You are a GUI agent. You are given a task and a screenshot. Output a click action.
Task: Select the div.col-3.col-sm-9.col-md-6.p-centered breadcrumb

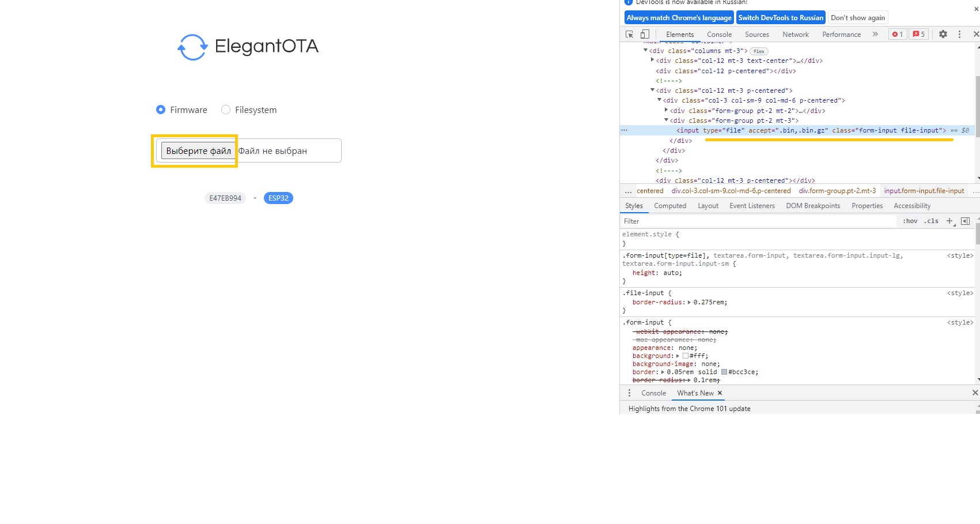tap(731, 191)
